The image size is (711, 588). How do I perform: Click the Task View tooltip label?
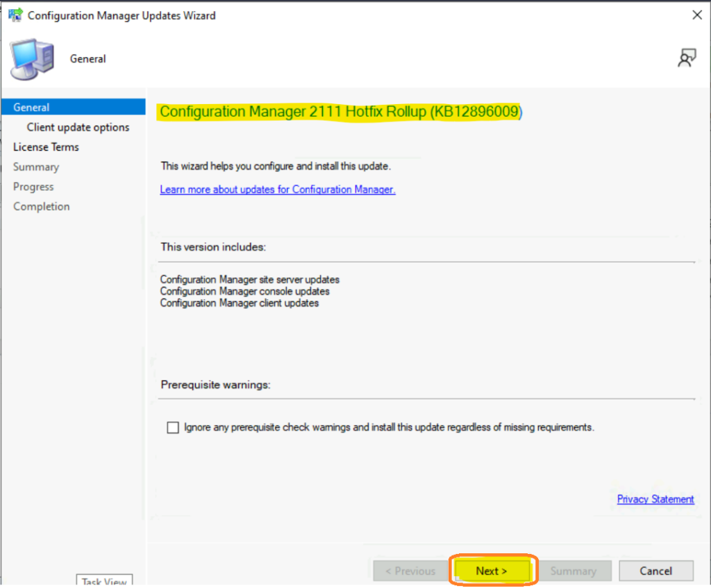coord(104,581)
